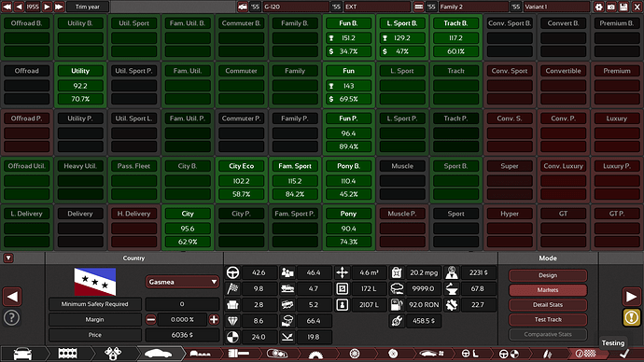Advance one year with right arrow
644x362 pixels.
(47, 7)
